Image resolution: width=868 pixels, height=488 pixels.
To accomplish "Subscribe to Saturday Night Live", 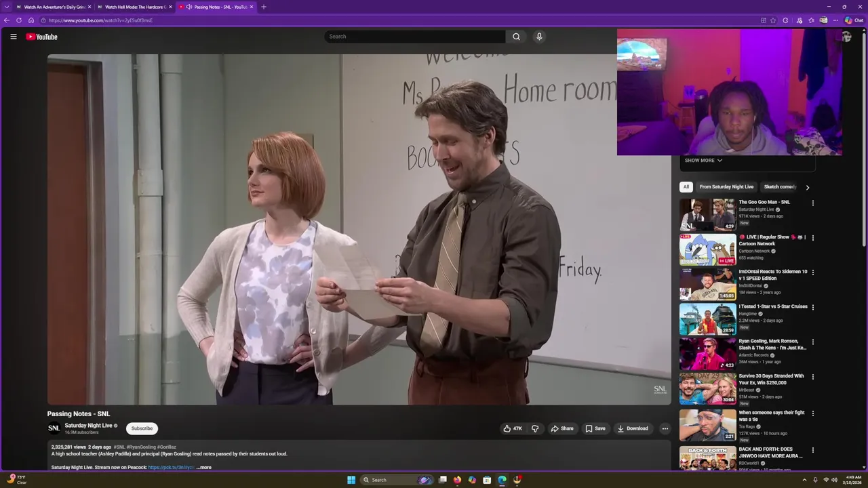I will tap(142, 428).
